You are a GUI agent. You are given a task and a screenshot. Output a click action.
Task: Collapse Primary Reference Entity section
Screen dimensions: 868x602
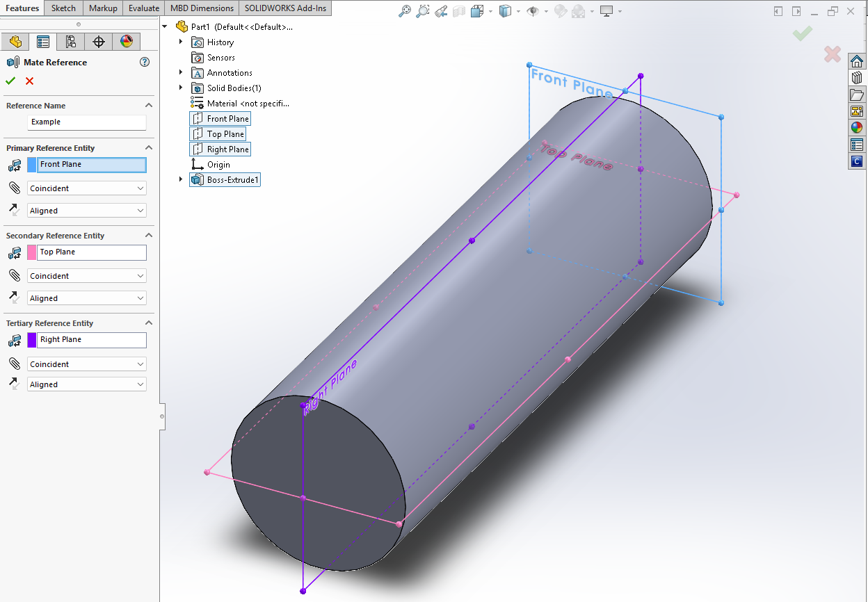pos(149,148)
